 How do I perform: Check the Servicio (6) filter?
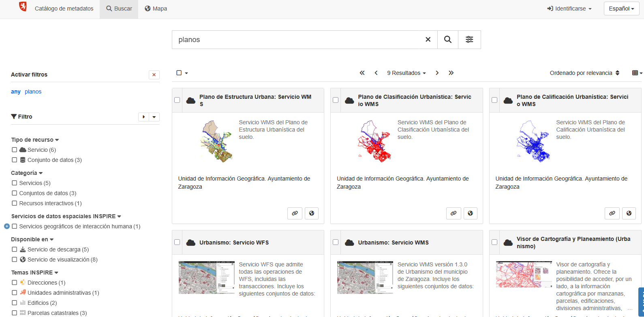[x=15, y=150]
